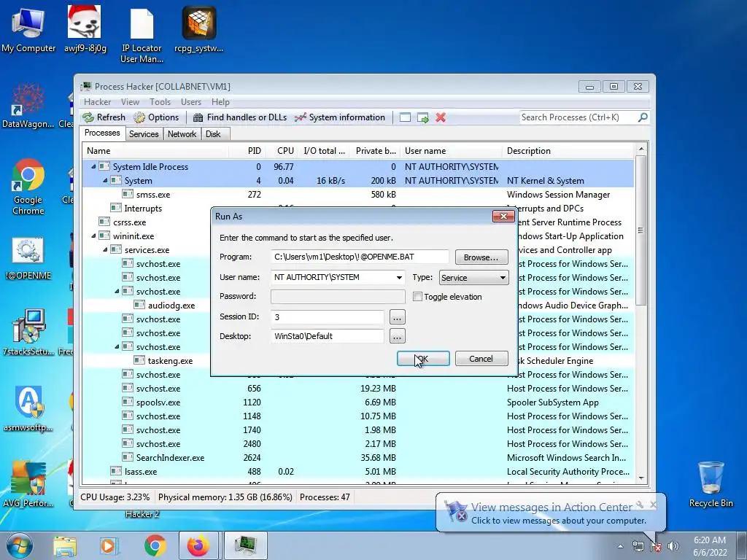Select the lsass.exe process row
The image size is (747, 560).
point(358,472)
